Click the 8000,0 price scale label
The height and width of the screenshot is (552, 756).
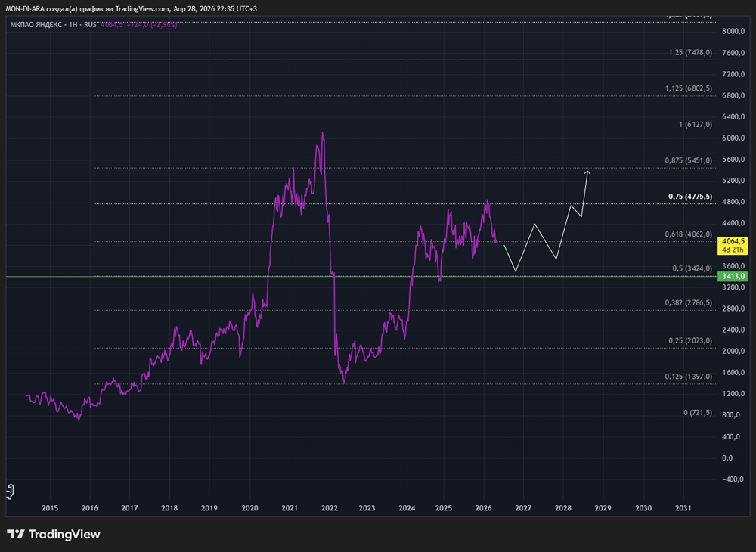click(733, 31)
